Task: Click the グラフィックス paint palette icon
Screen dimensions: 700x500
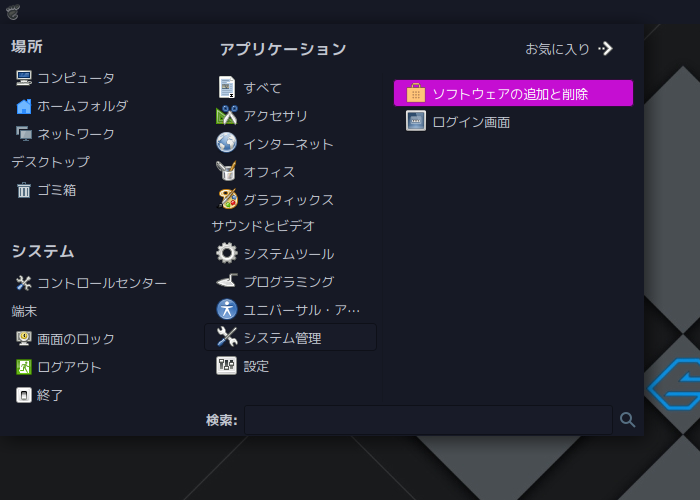Action: 227,199
